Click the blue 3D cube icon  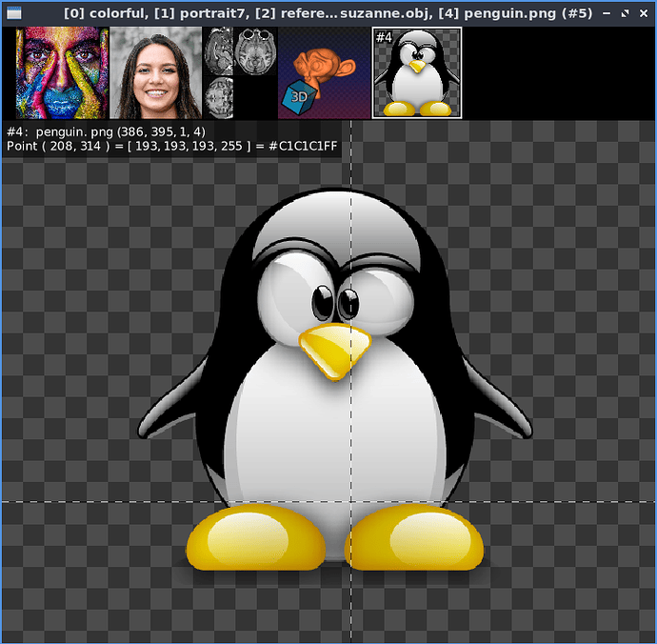tap(298, 99)
